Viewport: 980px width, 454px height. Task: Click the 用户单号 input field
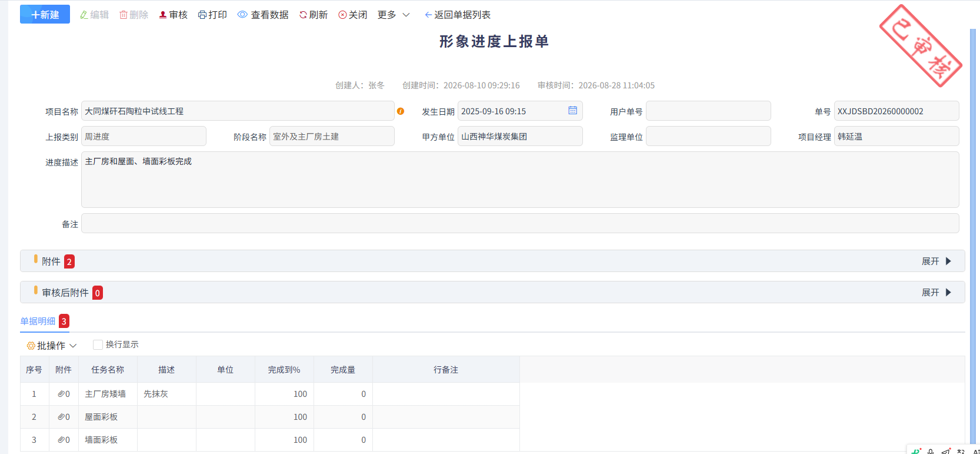point(708,111)
